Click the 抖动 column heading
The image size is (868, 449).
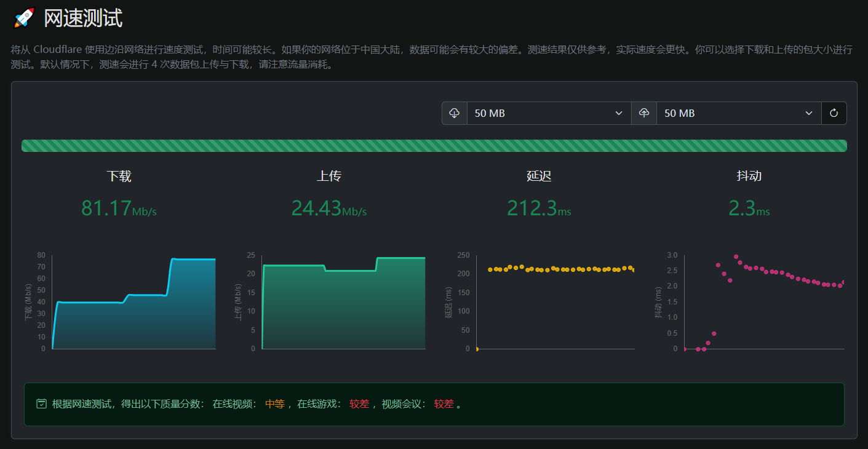[749, 176]
